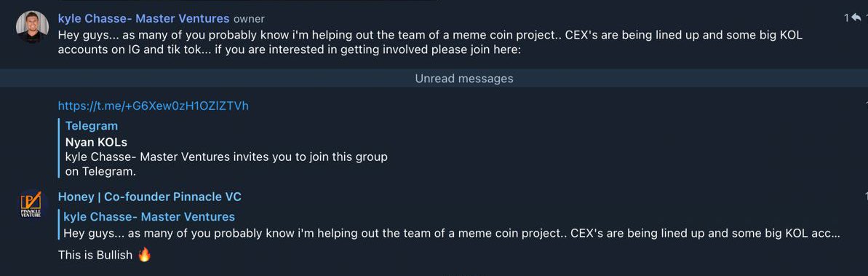Select Kyle's meme coin project message text
The image size is (868, 276).
click(x=430, y=42)
